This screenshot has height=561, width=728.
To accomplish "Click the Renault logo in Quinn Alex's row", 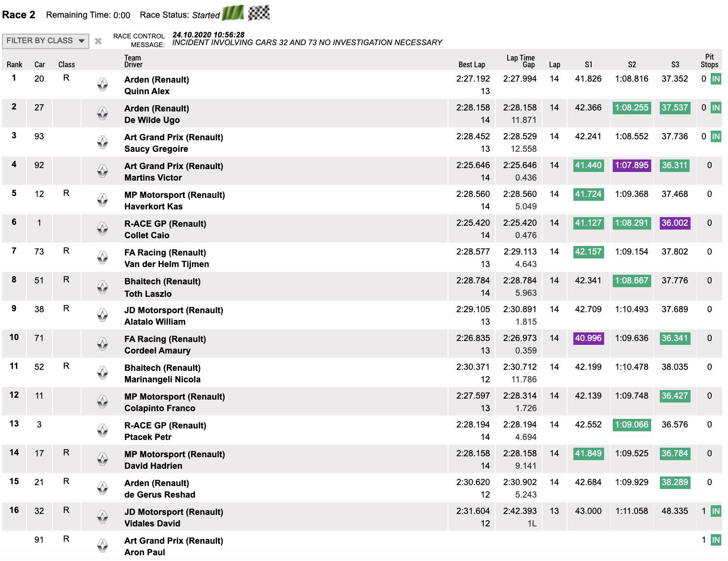I will pyautogui.click(x=102, y=85).
